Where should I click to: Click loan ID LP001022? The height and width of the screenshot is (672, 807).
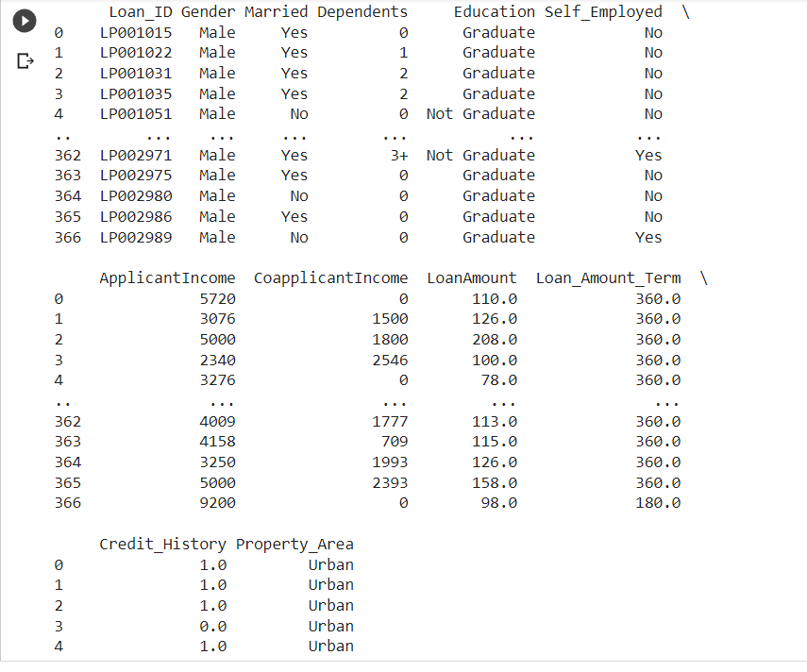136,53
